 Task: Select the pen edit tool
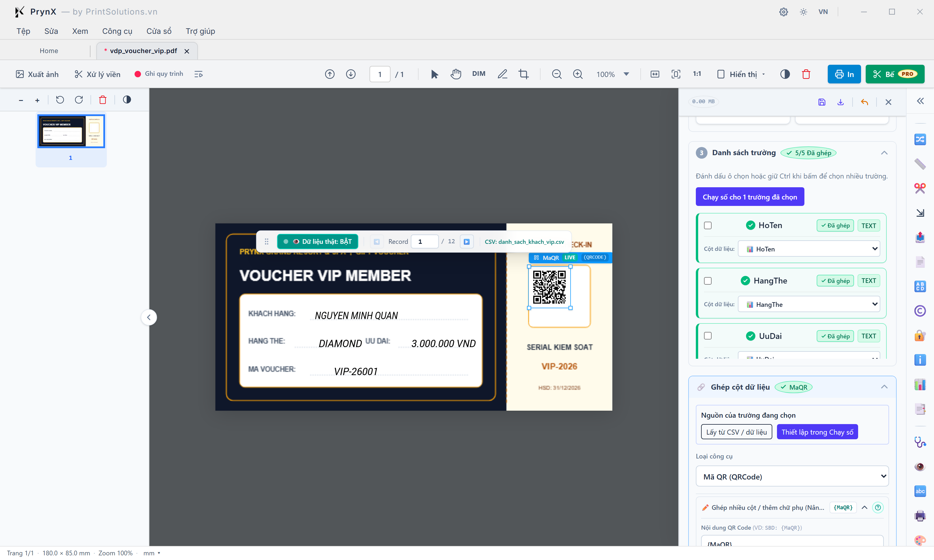502,74
